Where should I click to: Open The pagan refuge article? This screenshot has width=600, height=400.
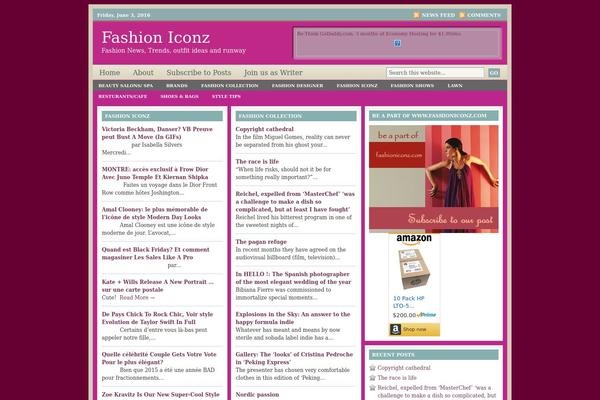(x=261, y=242)
